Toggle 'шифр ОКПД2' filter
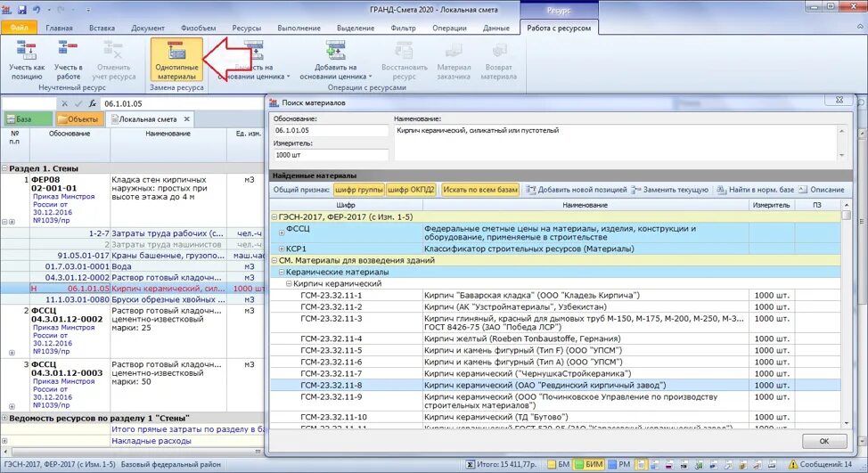This screenshot has width=868, height=473. (x=411, y=190)
